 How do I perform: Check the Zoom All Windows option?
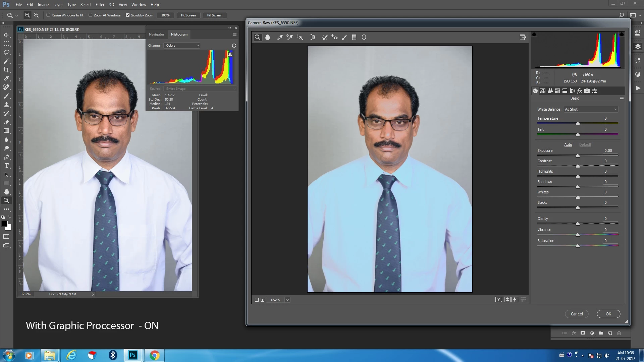point(91,15)
